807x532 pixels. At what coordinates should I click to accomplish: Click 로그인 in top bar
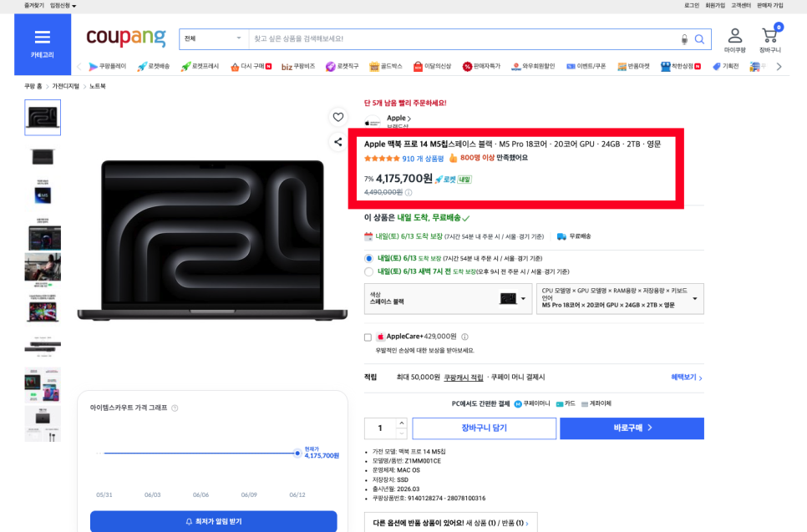click(691, 6)
